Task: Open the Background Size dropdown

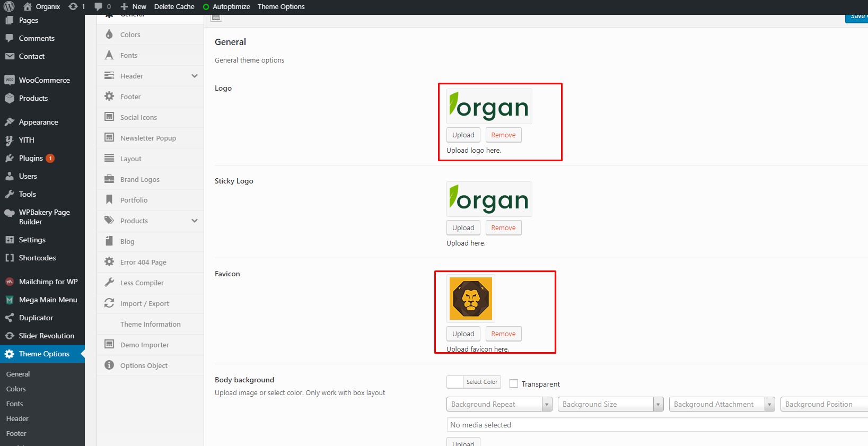Action: click(x=611, y=404)
